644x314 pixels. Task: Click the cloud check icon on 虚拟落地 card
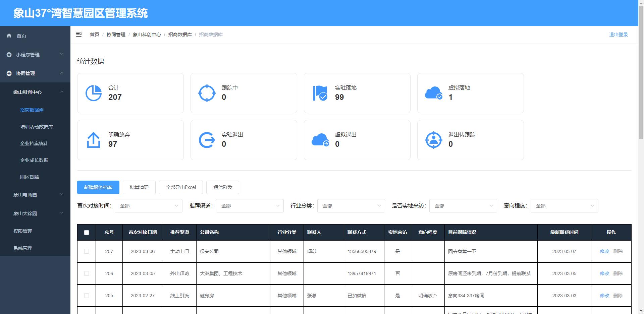(434, 93)
